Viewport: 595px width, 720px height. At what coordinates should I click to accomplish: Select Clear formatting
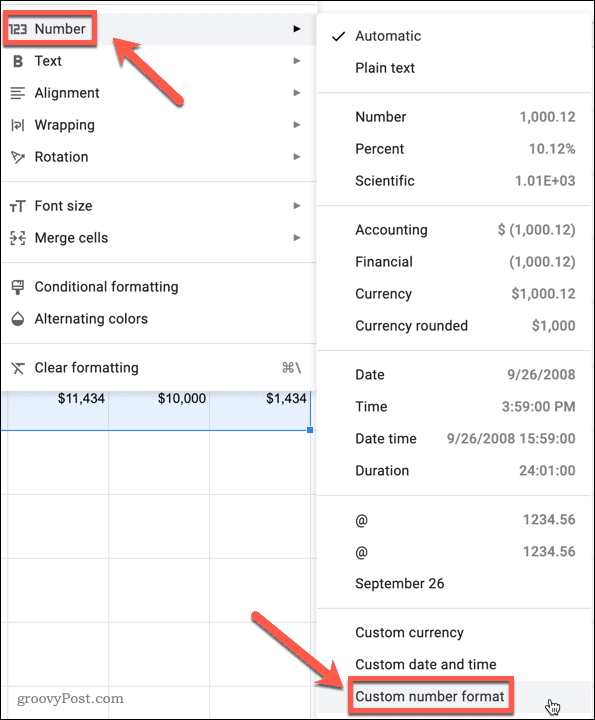pyautogui.click(x=158, y=368)
